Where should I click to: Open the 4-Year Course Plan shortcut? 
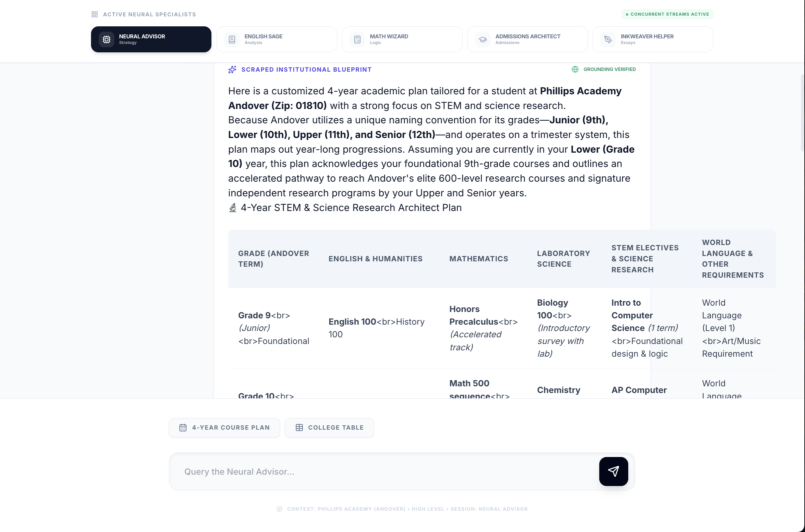tap(224, 427)
